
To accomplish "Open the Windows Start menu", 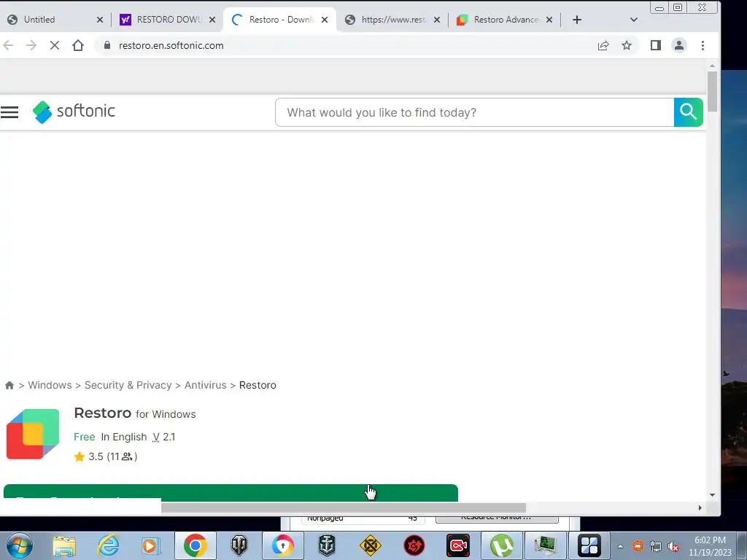I will click(20, 545).
